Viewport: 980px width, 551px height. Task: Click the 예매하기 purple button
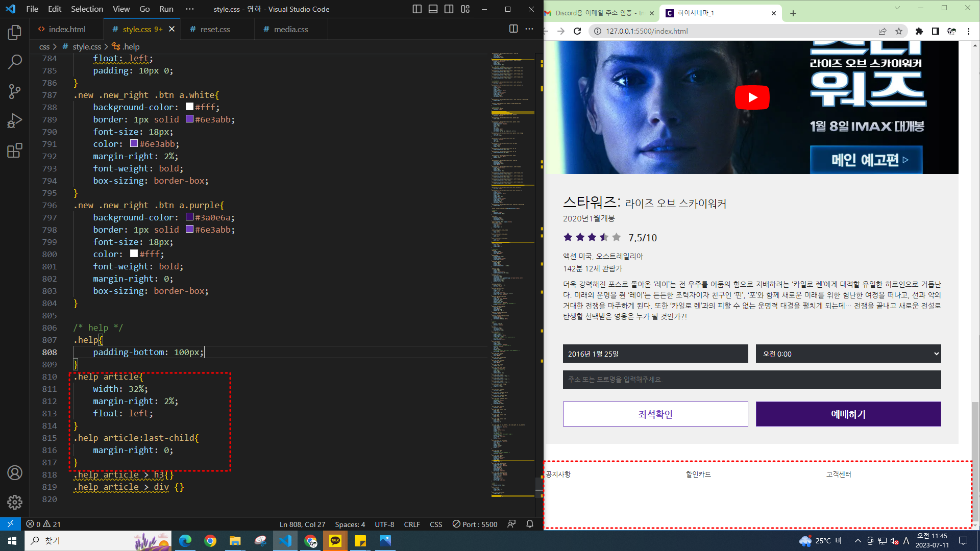[848, 414]
